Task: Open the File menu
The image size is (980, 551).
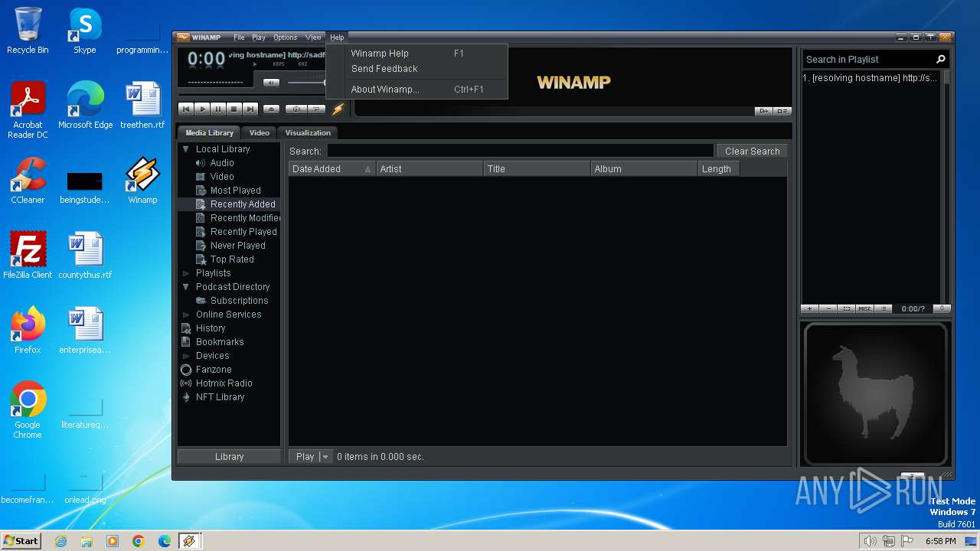Action: point(239,37)
